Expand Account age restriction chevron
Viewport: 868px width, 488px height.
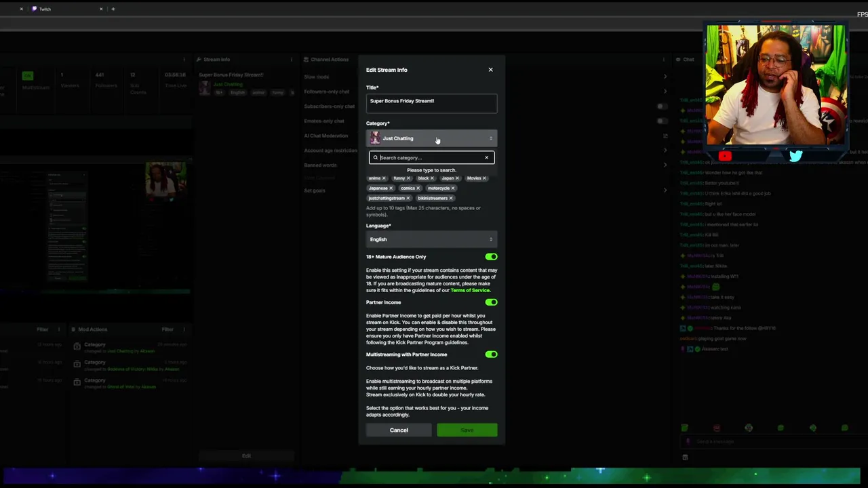tap(665, 150)
